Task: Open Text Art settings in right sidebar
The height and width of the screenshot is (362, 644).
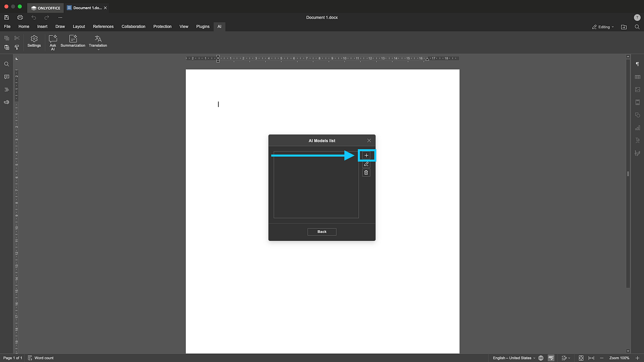Action: 638,140
